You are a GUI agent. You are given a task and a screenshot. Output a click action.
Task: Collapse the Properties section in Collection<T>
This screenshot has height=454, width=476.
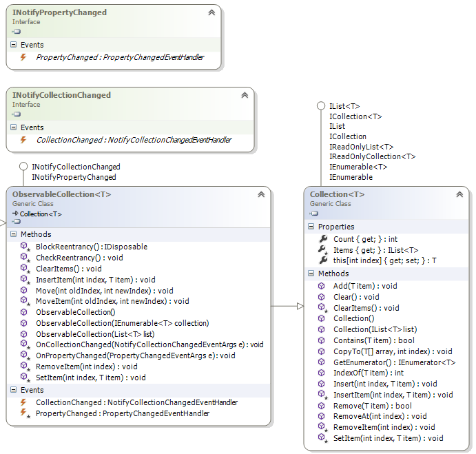311,227
